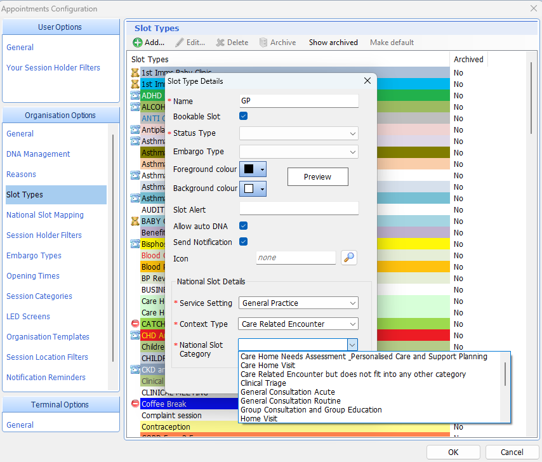Click Make default in toolbar

click(x=392, y=43)
